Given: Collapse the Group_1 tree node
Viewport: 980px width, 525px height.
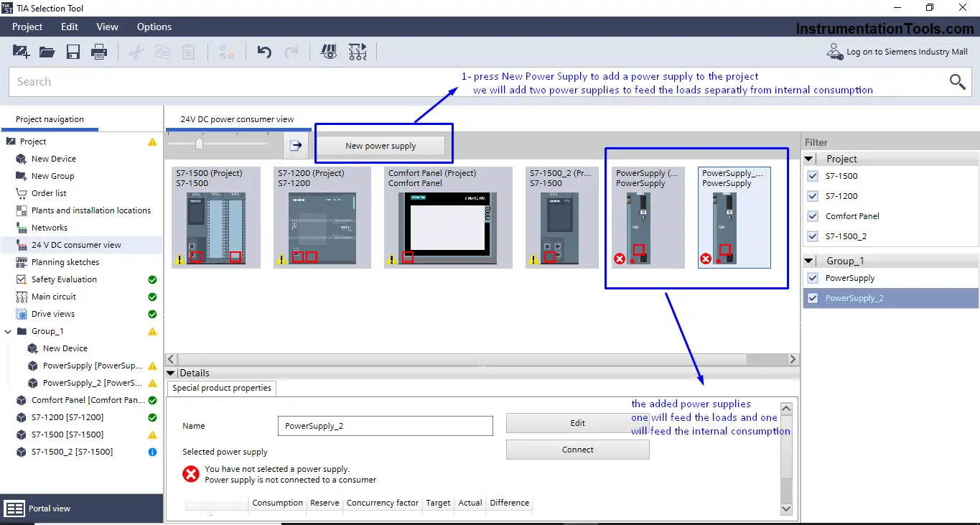Looking at the screenshot, I should pyautogui.click(x=8, y=331).
